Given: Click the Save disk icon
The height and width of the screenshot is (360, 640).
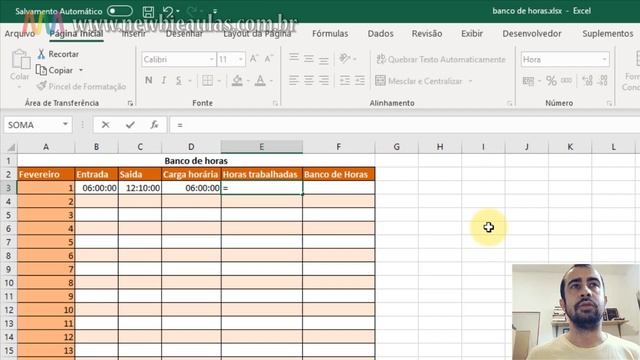Looking at the screenshot, I should (x=148, y=11).
